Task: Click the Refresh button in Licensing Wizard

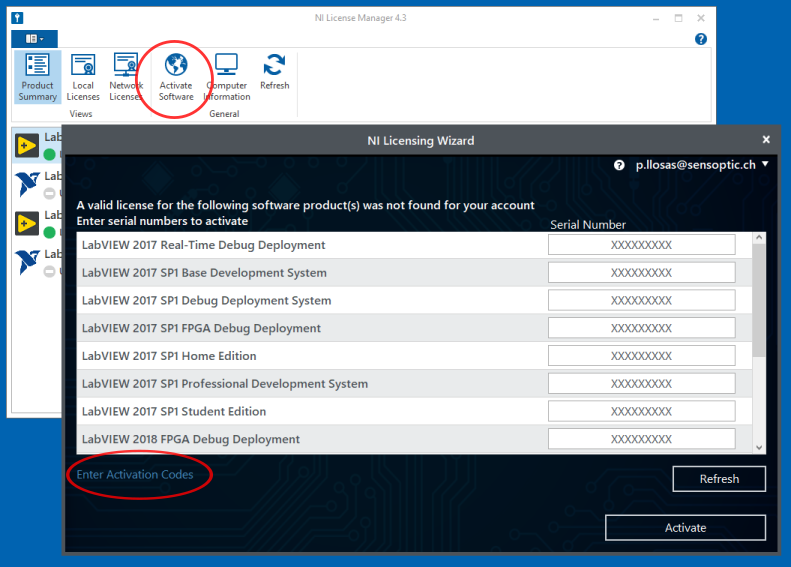Action: (x=719, y=479)
